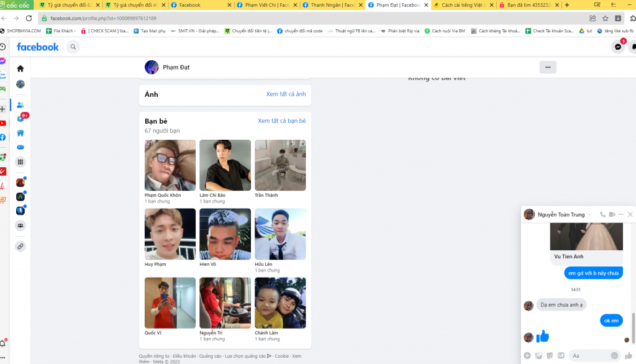Click the Xem tất cả ảnh link
636x364 pixels.
[x=286, y=94]
